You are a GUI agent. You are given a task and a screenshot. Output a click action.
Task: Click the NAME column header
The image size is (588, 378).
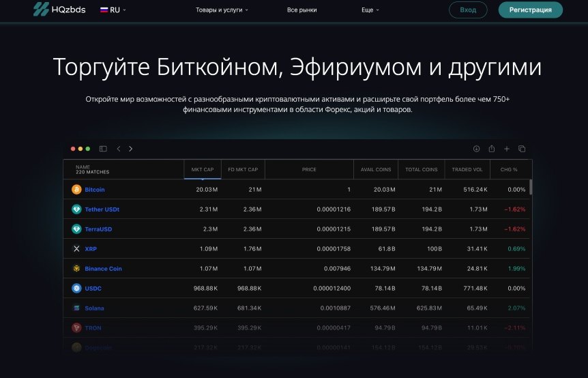point(123,169)
